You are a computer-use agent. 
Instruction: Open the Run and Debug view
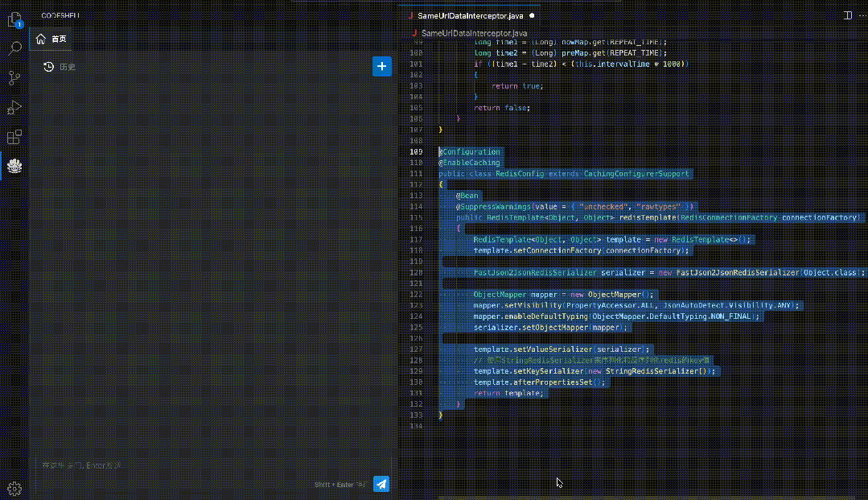(15, 107)
